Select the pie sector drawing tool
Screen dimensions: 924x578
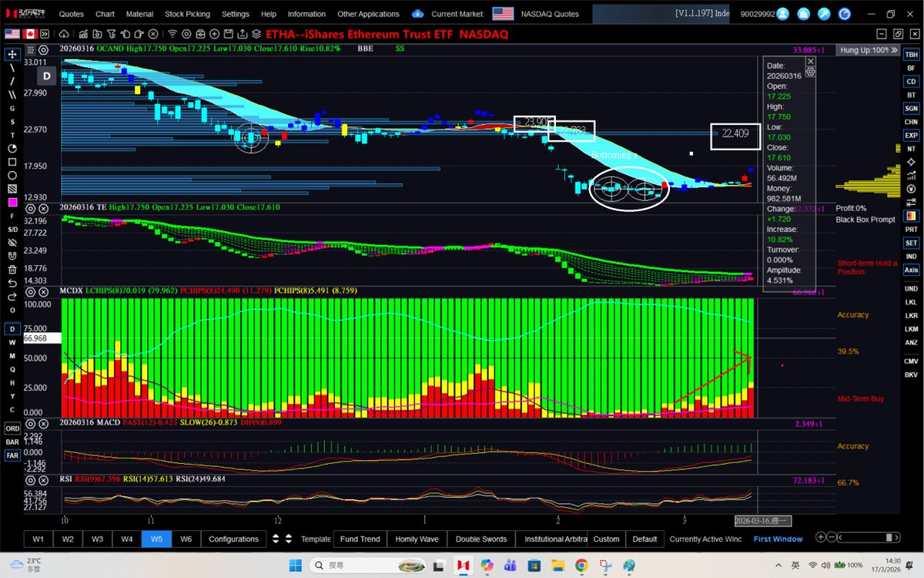12,148
